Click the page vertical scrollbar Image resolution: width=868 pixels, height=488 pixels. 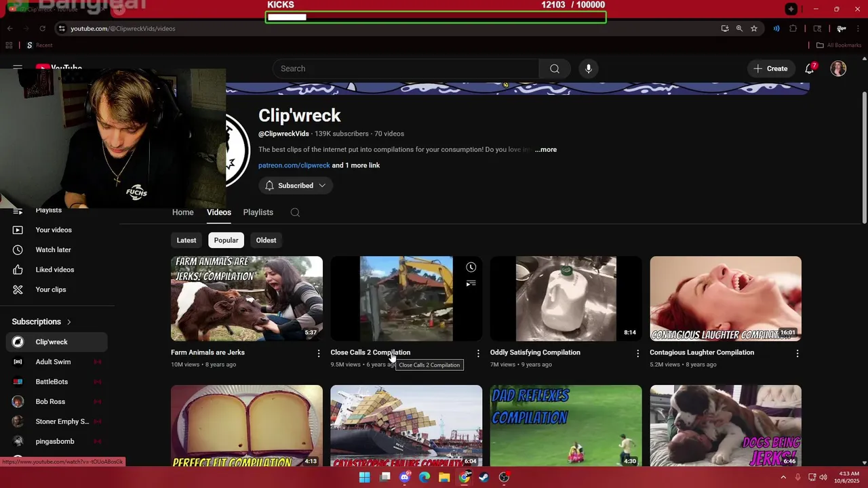(864, 156)
